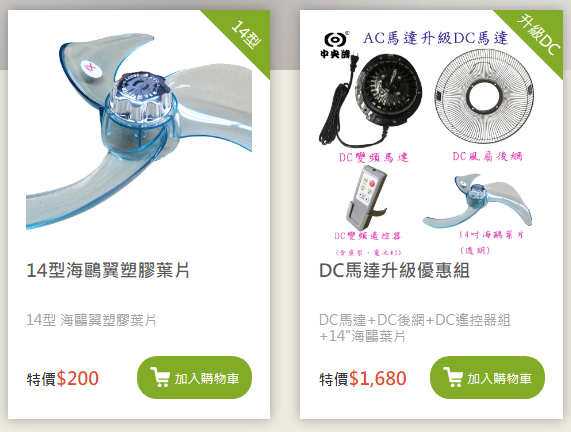This screenshot has height=432, width=571.
Task: Click the AC馬達升級DC馬達 banner heading
Action: (435, 38)
